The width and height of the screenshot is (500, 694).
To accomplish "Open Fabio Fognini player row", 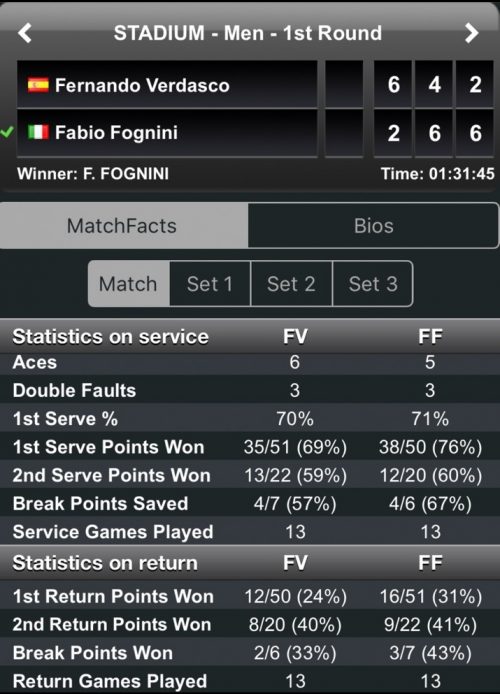I will 167,133.
